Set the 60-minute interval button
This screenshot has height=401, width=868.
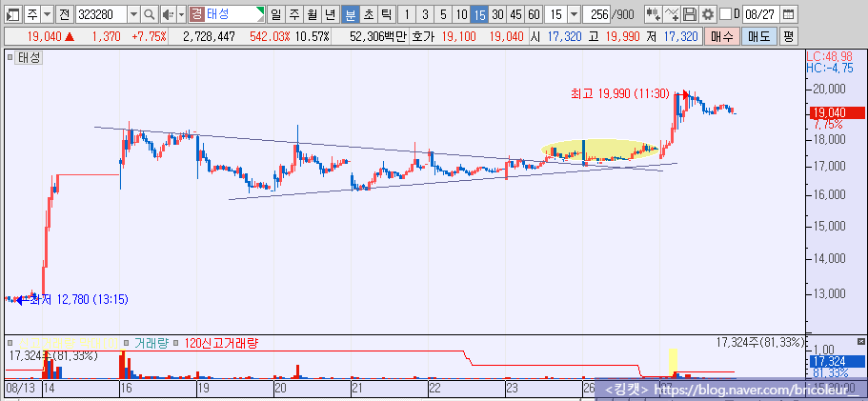click(535, 14)
